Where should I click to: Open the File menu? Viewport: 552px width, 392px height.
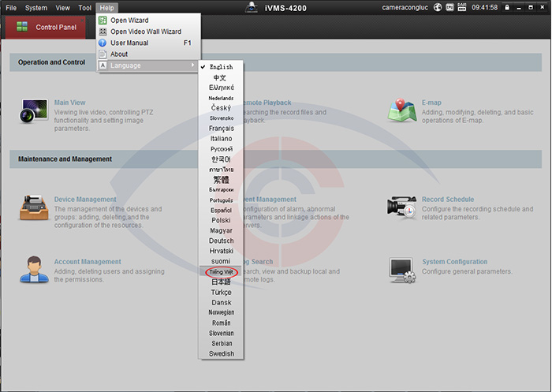point(11,8)
